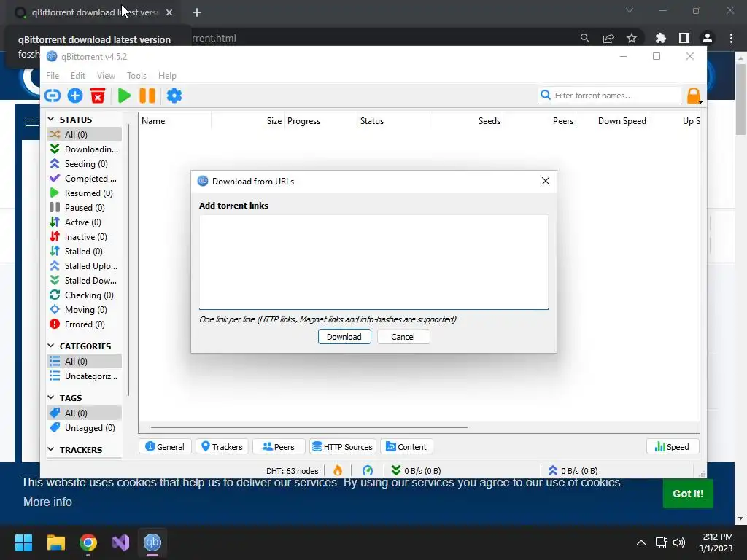The height and width of the screenshot is (560, 747).
Task: Click Cancel in Download from URLs dialog
Action: pyautogui.click(x=403, y=337)
